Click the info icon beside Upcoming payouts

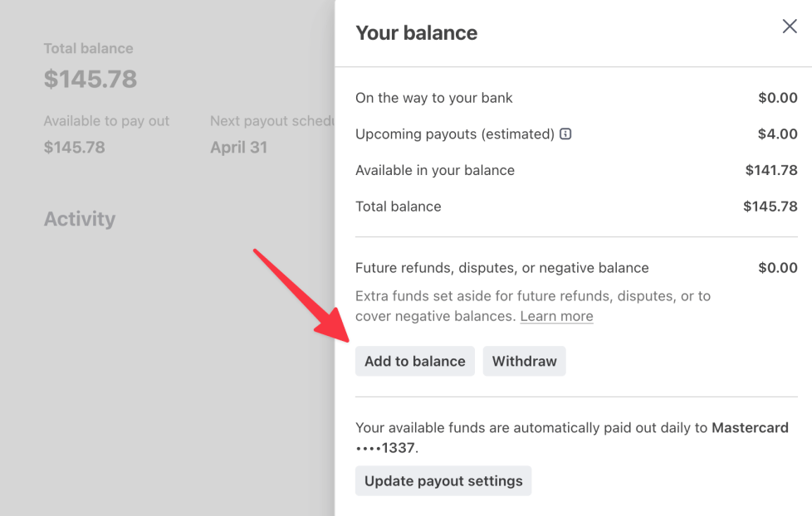565,134
